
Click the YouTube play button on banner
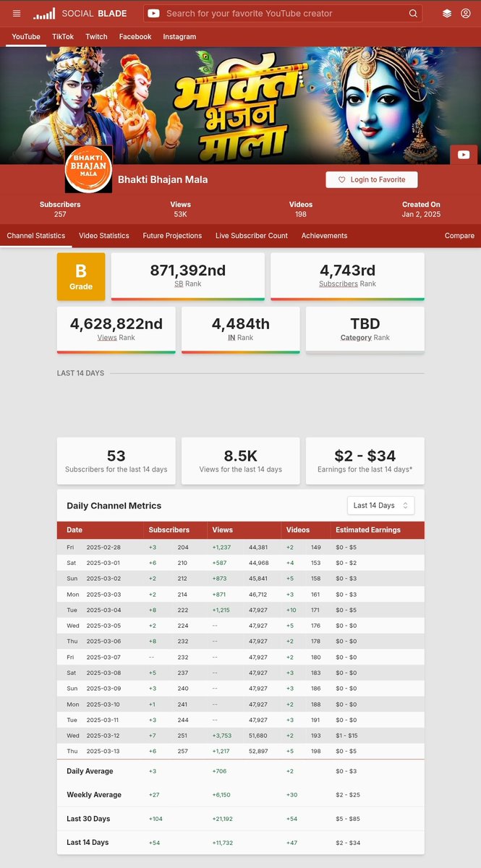464,154
